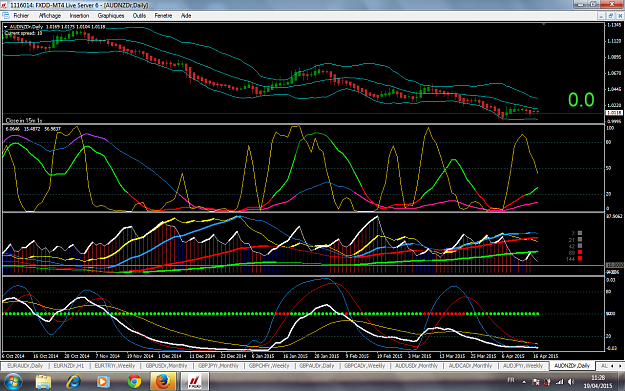Click the indicator values 15.4872 label
This screenshot has width=625, height=391.
[32, 129]
